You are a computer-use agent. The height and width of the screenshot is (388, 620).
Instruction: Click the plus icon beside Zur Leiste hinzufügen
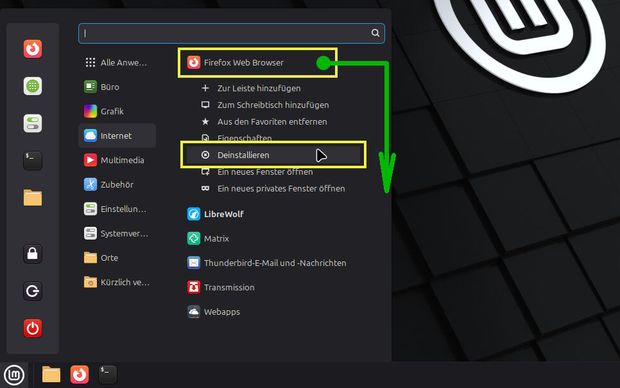[205, 88]
